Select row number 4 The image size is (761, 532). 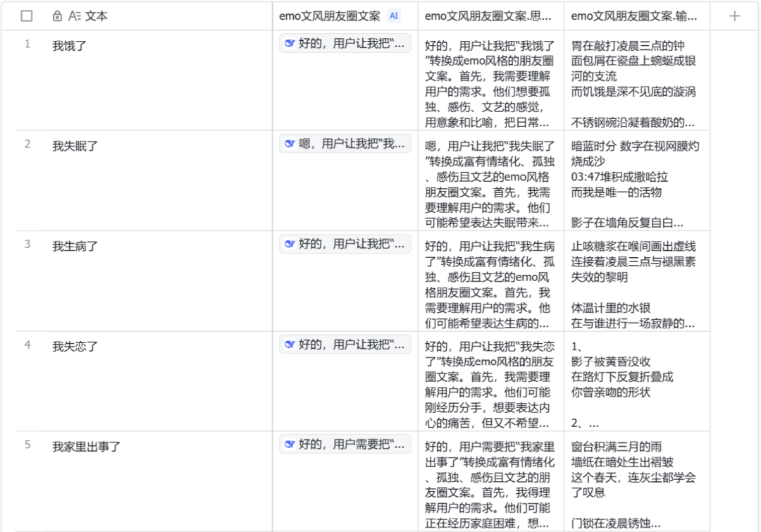[x=27, y=345]
